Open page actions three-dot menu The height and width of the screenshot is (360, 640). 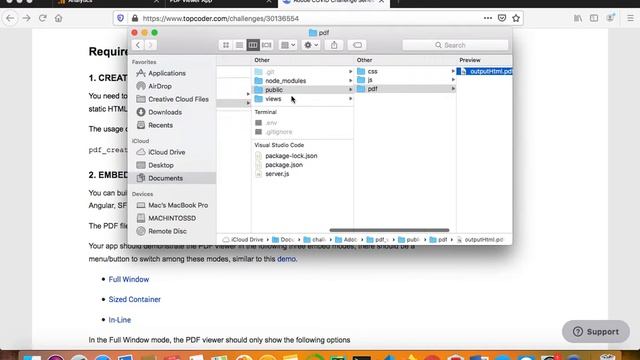click(488, 18)
